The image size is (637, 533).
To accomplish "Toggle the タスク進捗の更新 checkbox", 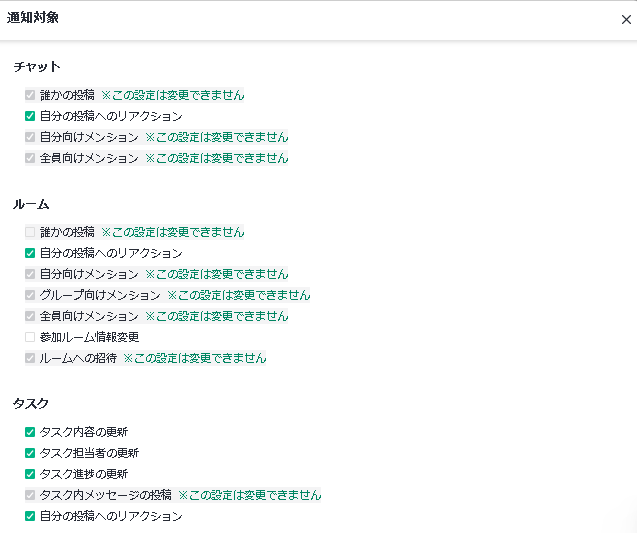I will (x=30, y=474).
